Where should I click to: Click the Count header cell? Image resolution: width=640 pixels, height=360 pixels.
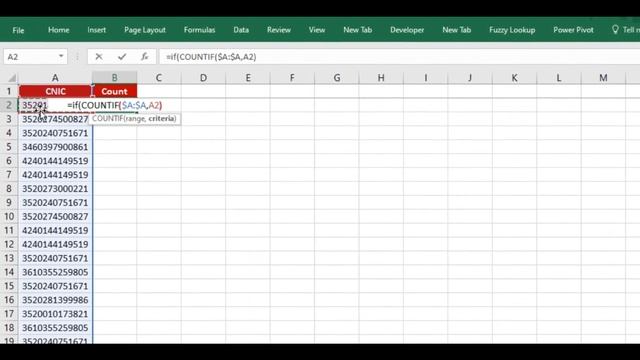click(x=114, y=91)
